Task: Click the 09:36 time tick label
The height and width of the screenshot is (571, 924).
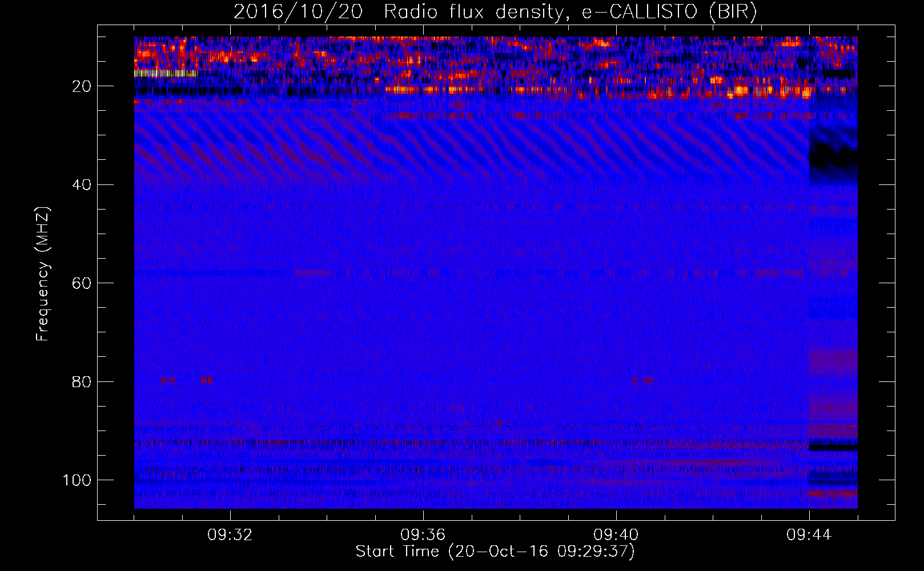Action: (x=423, y=535)
